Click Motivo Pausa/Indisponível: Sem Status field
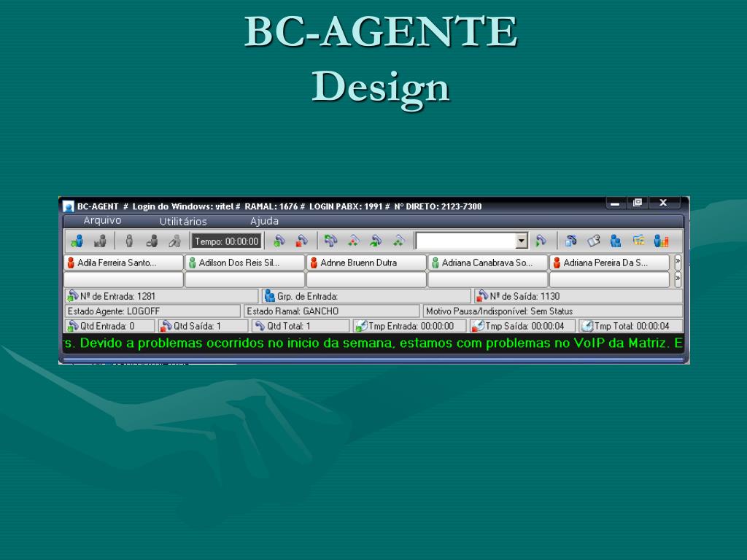This screenshot has width=747, height=560. click(x=553, y=311)
